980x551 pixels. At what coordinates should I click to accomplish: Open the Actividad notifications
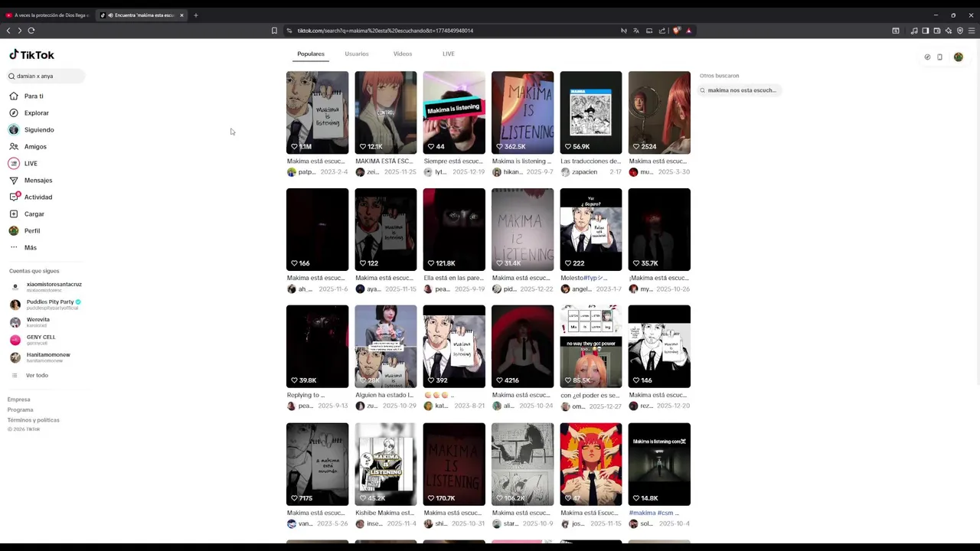[31, 197]
